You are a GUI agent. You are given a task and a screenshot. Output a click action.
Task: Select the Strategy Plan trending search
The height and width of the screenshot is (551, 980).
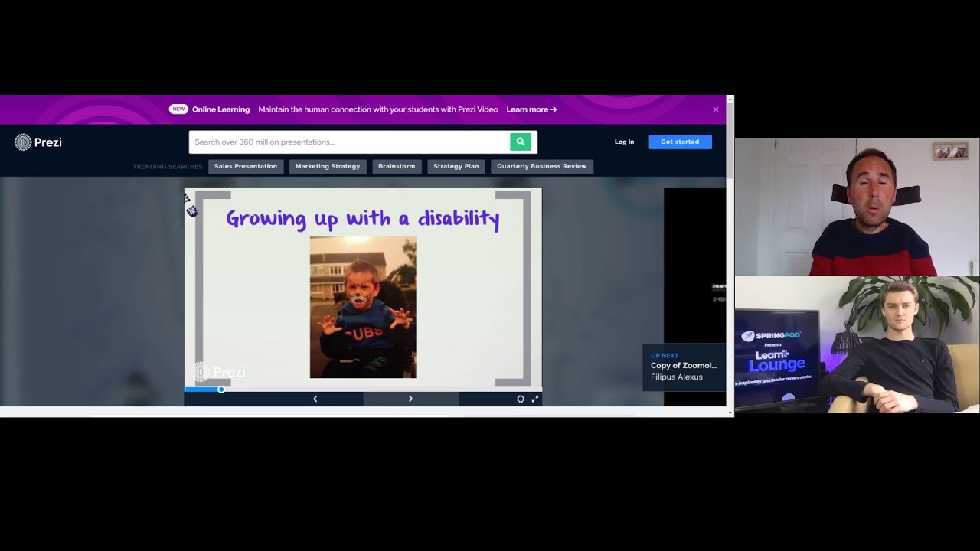tap(456, 166)
